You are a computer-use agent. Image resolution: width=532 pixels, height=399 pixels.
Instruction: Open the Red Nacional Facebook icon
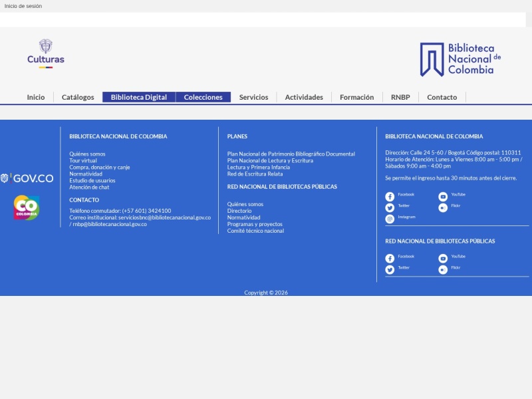[390, 258]
